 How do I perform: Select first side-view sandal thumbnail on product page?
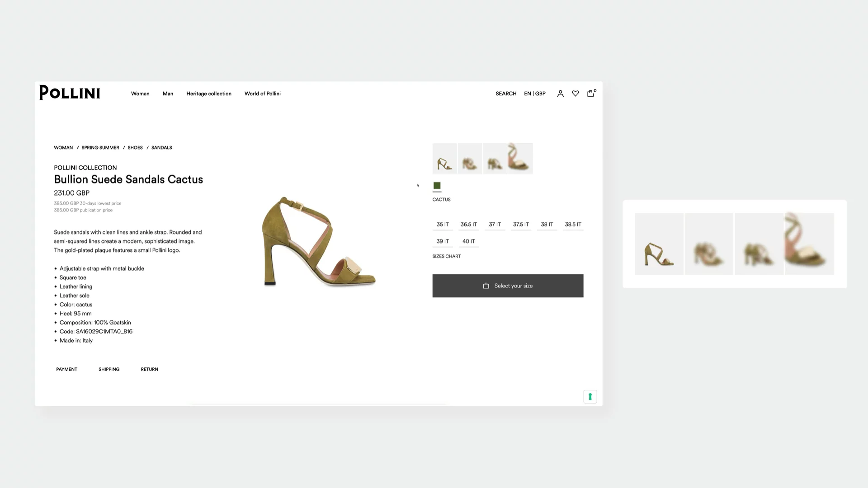445,159
